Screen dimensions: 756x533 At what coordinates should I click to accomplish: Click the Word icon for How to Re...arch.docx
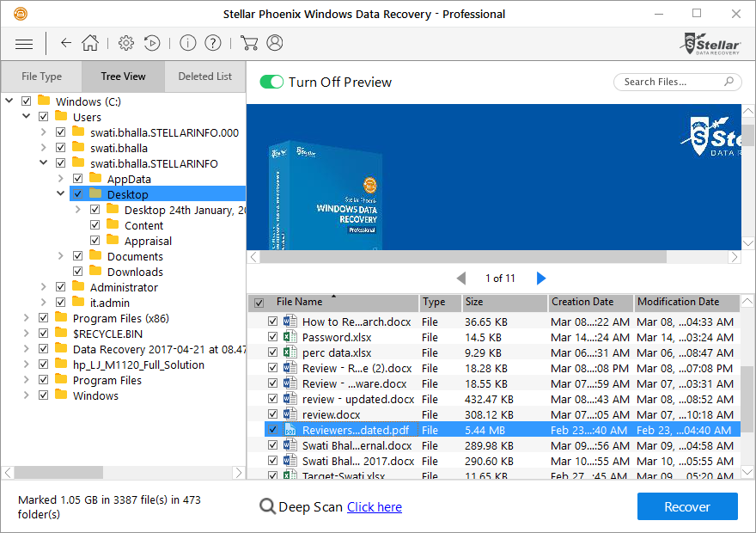290,322
